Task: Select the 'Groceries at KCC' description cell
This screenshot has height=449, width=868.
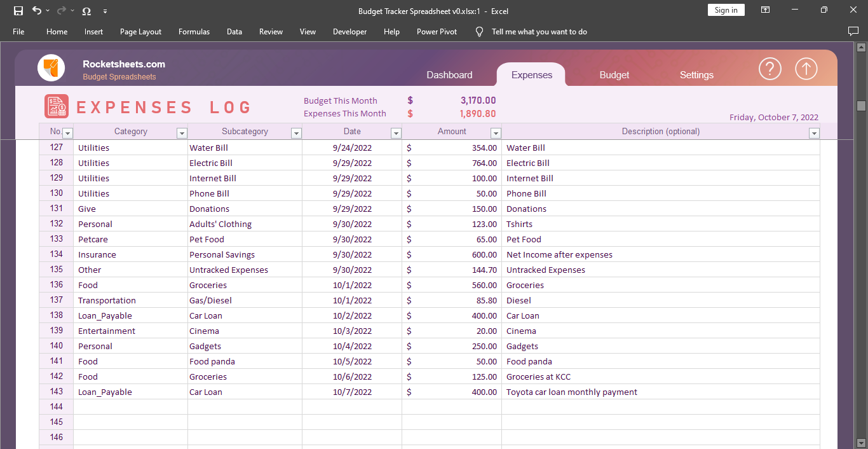Action: point(661,376)
